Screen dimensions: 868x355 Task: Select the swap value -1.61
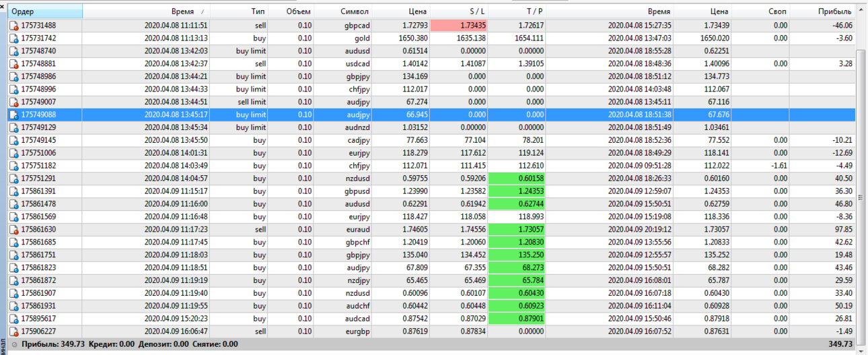[x=779, y=166]
